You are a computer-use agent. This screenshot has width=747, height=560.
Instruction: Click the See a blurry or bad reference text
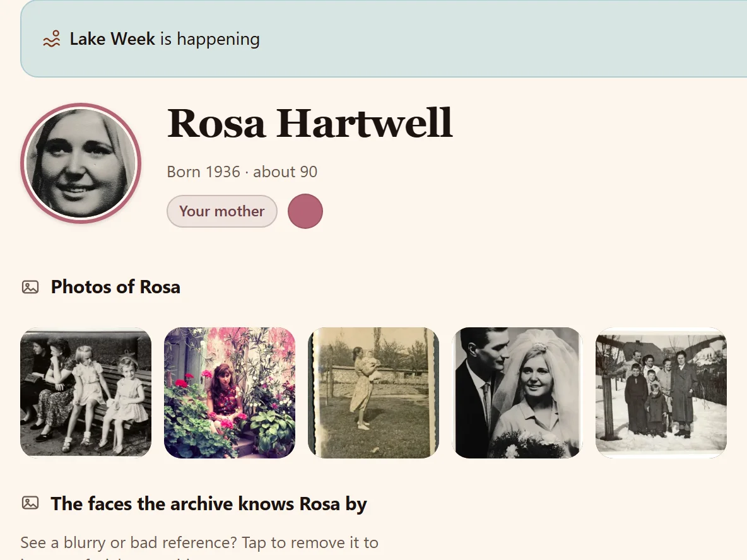[199, 543]
